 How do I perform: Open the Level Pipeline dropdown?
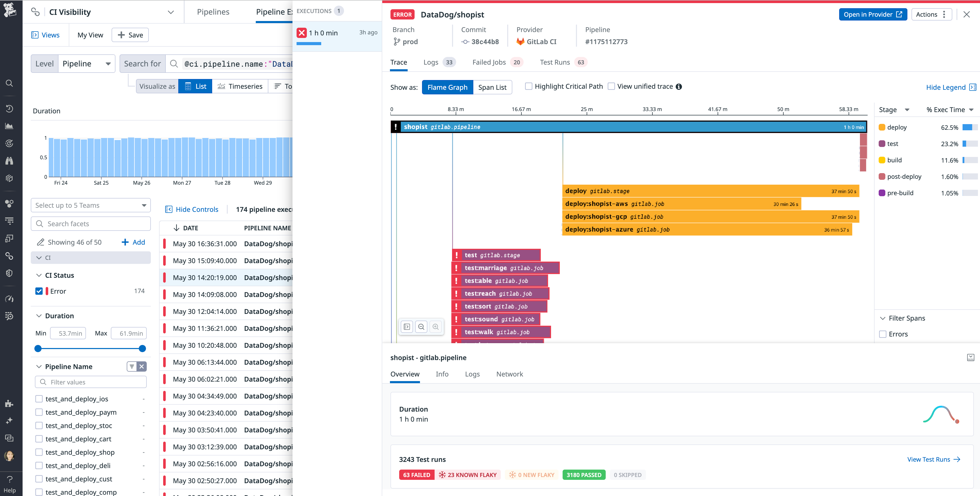pyautogui.click(x=87, y=64)
